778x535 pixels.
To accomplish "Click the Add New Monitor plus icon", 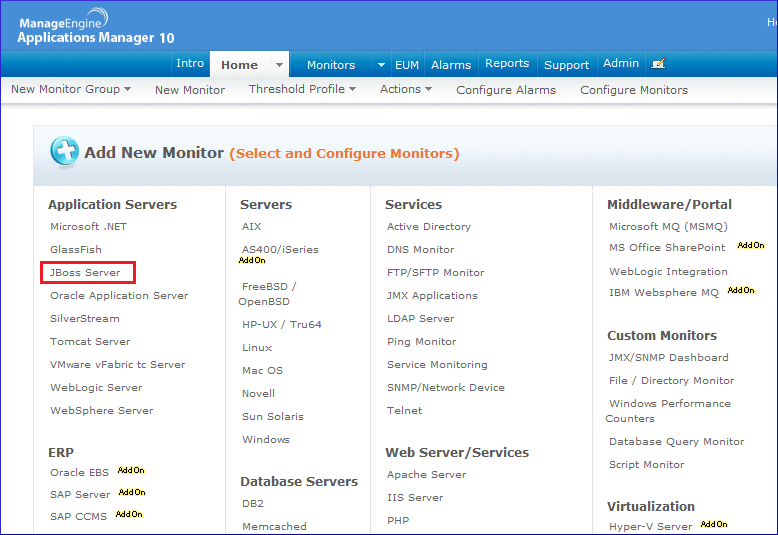I will point(65,151).
